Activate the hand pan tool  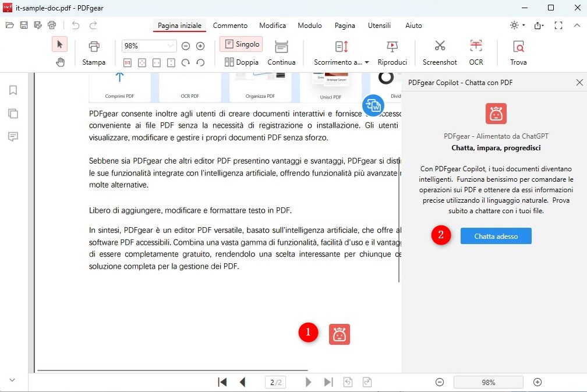click(60, 62)
